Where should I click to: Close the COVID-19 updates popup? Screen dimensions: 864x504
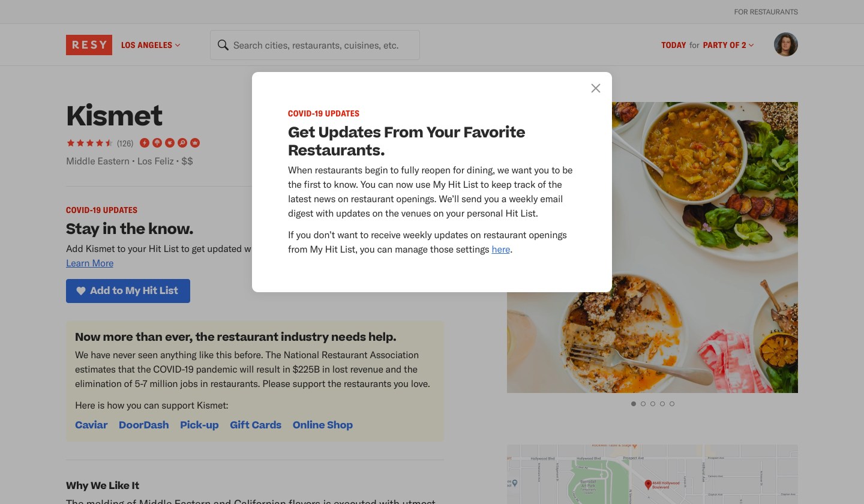[595, 88]
